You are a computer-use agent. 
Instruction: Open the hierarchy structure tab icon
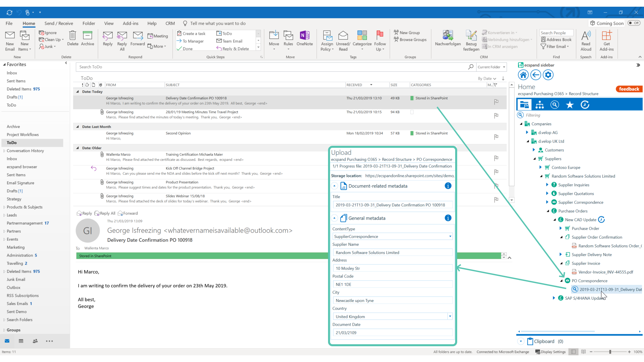point(540,105)
